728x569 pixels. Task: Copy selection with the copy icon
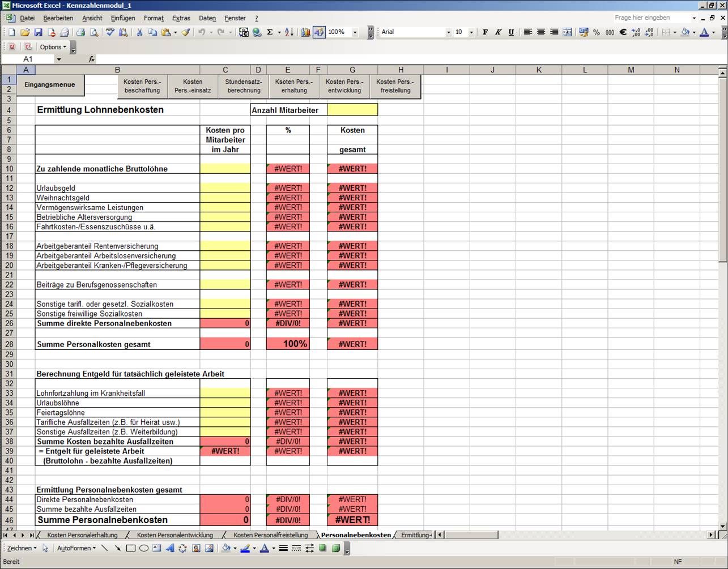[152, 32]
